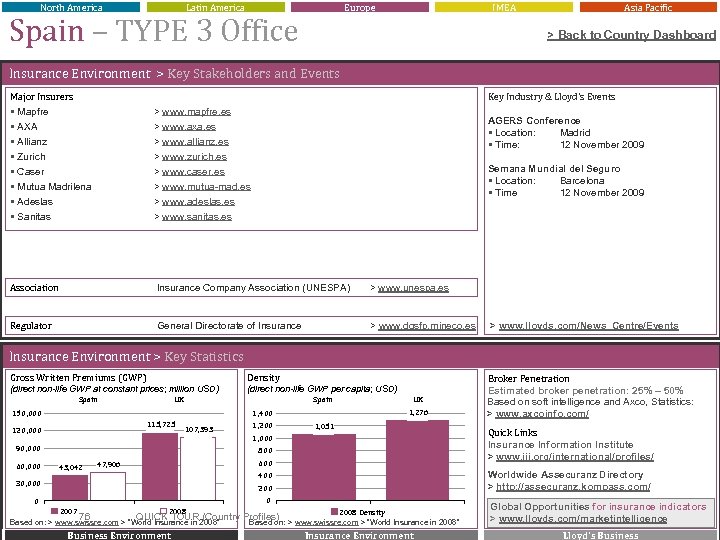The height and width of the screenshot is (540, 720).
Task: Open the Lloyd's News Centre Events link
Action: [588, 326]
